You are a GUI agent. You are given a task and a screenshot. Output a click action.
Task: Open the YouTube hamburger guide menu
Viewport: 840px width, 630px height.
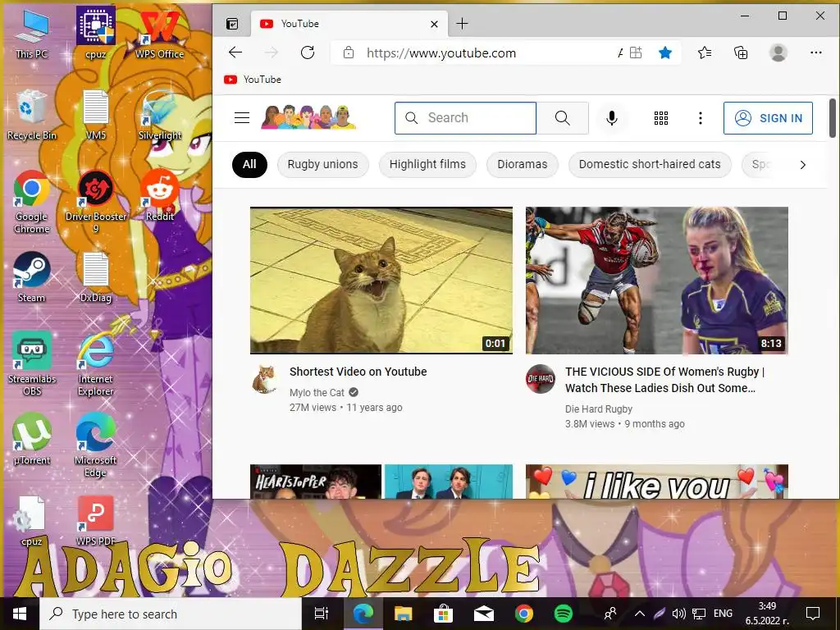[x=242, y=118]
